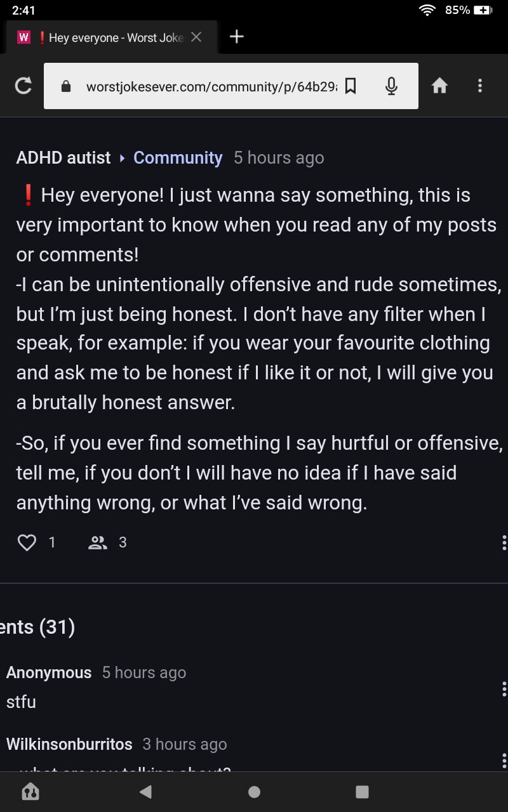This screenshot has height=812, width=508.
Task: Open ADHD autist author profile
Action: (x=63, y=158)
